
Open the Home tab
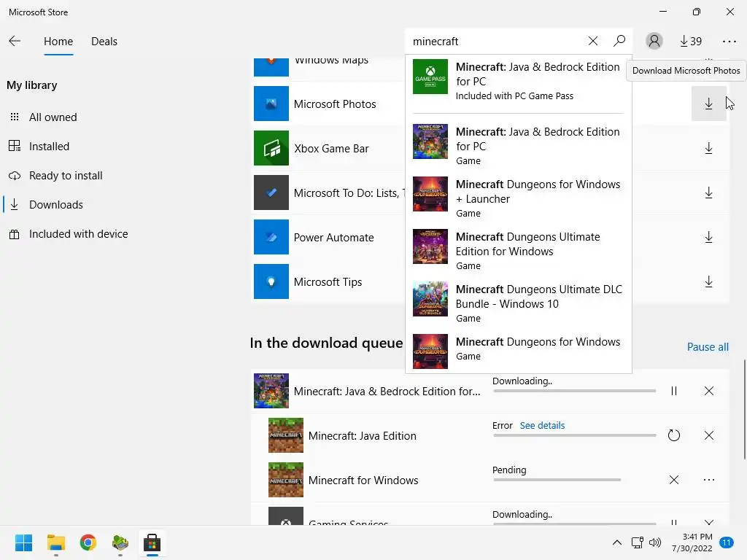click(x=58, y=42)
